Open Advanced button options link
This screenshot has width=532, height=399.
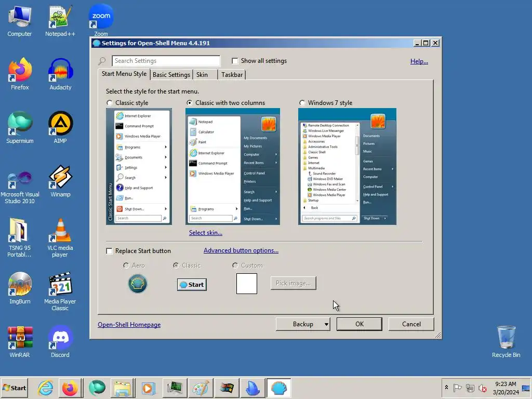(x=241, y=250)
